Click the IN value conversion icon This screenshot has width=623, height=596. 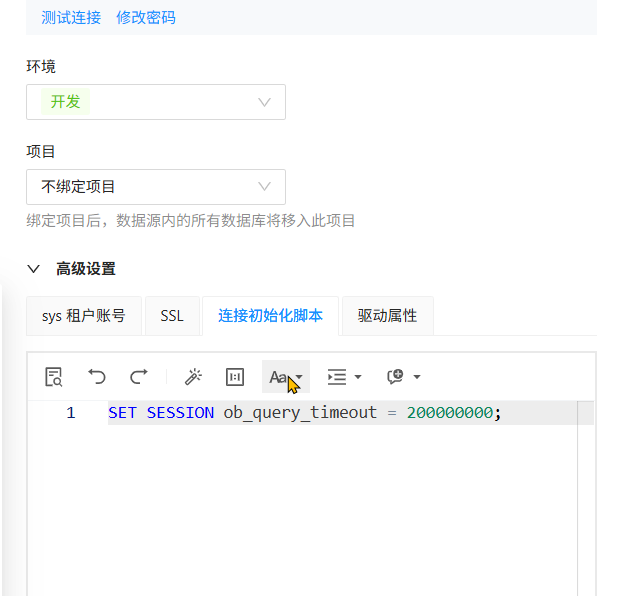click(235, 377)
